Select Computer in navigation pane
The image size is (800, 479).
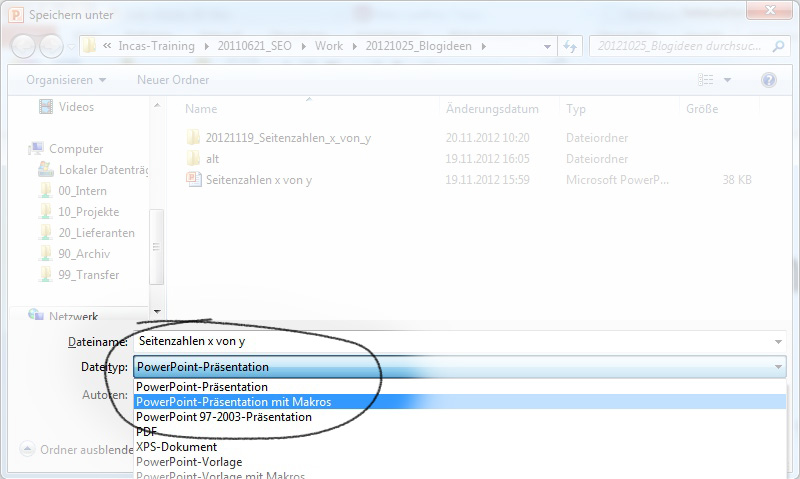(76, 149)
